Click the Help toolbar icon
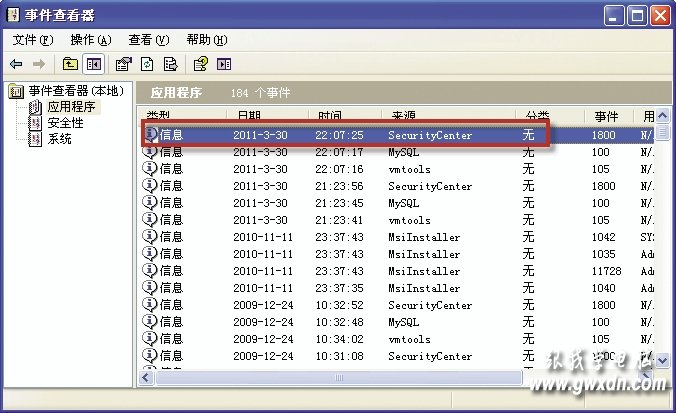 [x=200, y=65]
